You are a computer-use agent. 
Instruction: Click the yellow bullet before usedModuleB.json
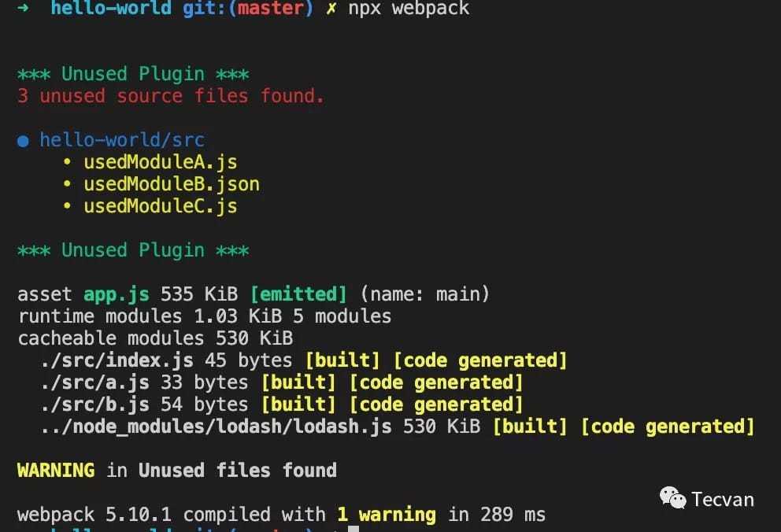point(67,183)
